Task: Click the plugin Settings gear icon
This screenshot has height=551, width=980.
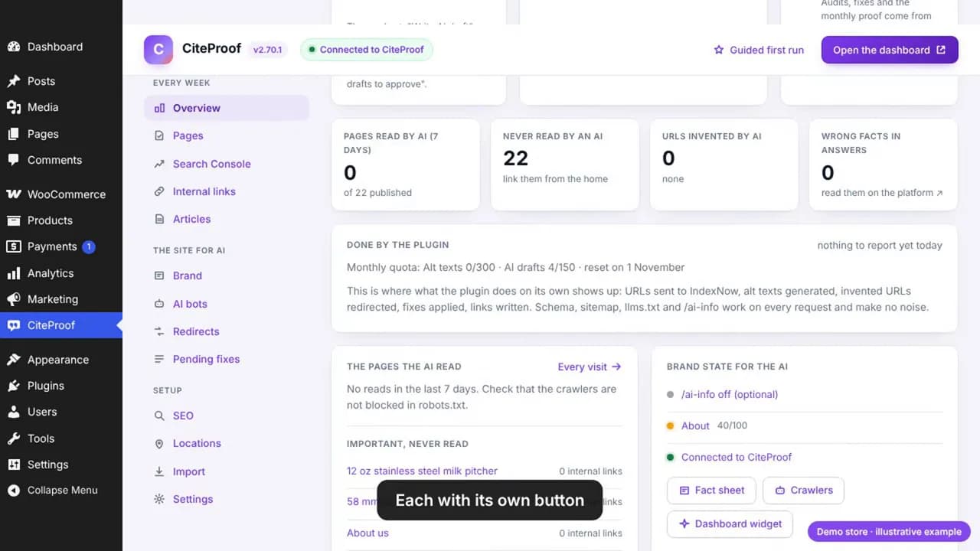Action: (159, 499)
